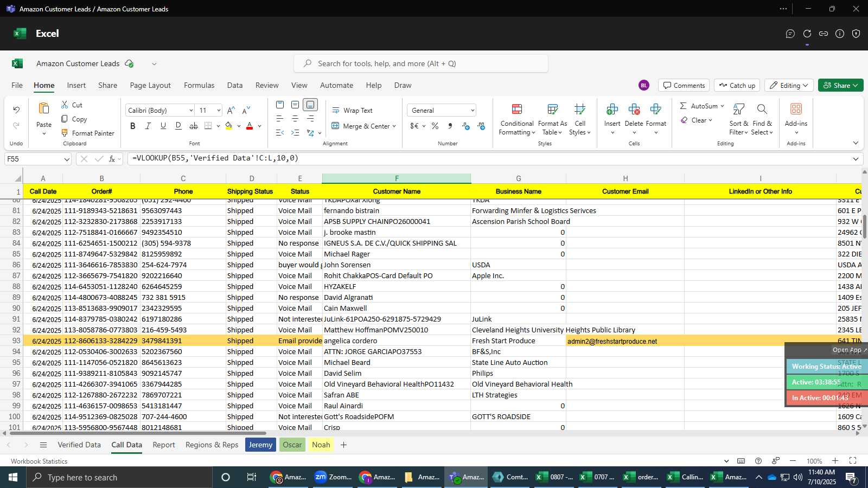
Task: Click the decrease indent icon
Action: [x=280, y=133]
